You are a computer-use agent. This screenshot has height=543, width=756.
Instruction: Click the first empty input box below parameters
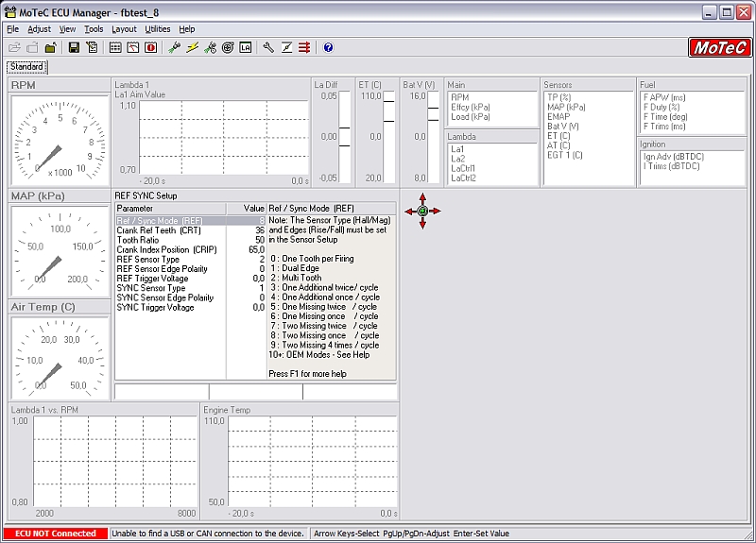[162, 392]
